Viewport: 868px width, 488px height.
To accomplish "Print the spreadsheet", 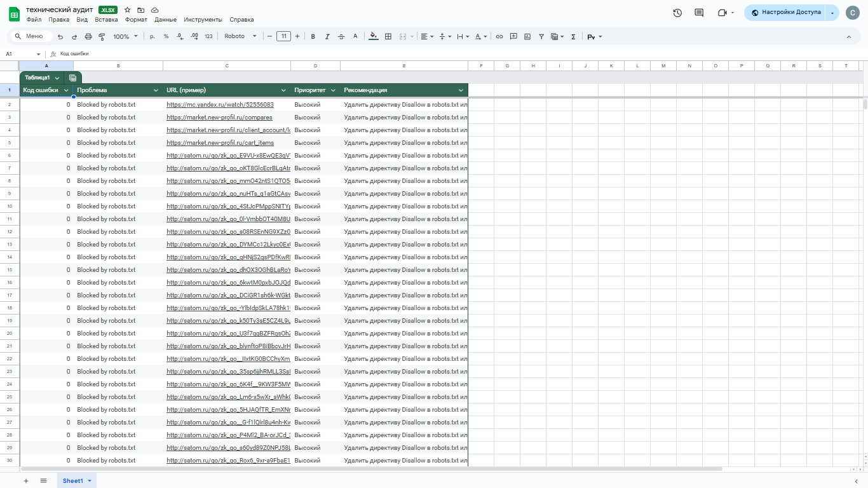I will (x=88, y=37).
